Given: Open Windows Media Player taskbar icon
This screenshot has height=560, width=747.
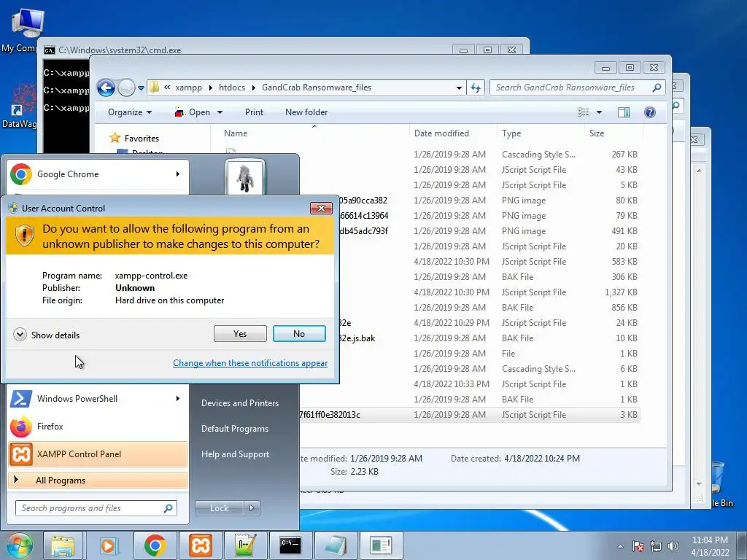Looking at the screenshot, I should pos(108,545).
